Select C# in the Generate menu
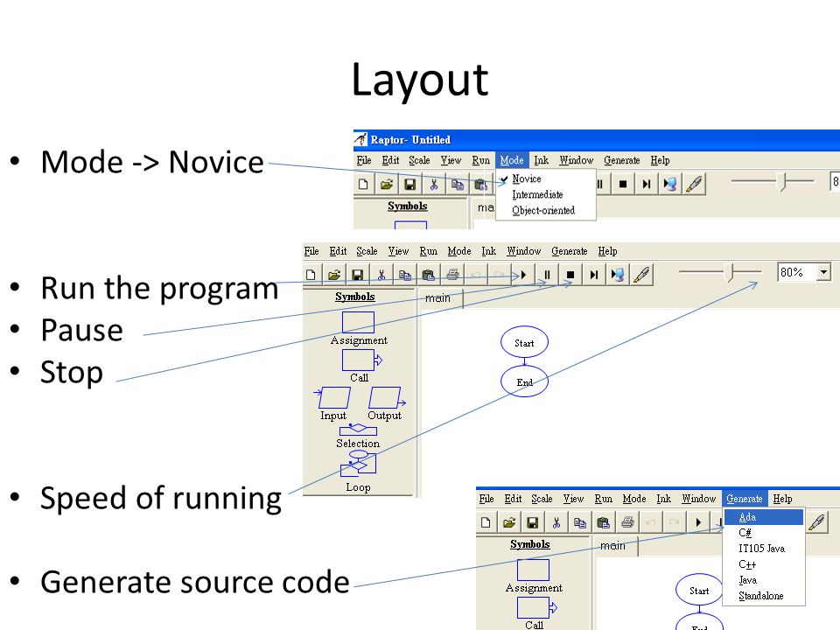The image size is (840, 630). tap(763, 533)
